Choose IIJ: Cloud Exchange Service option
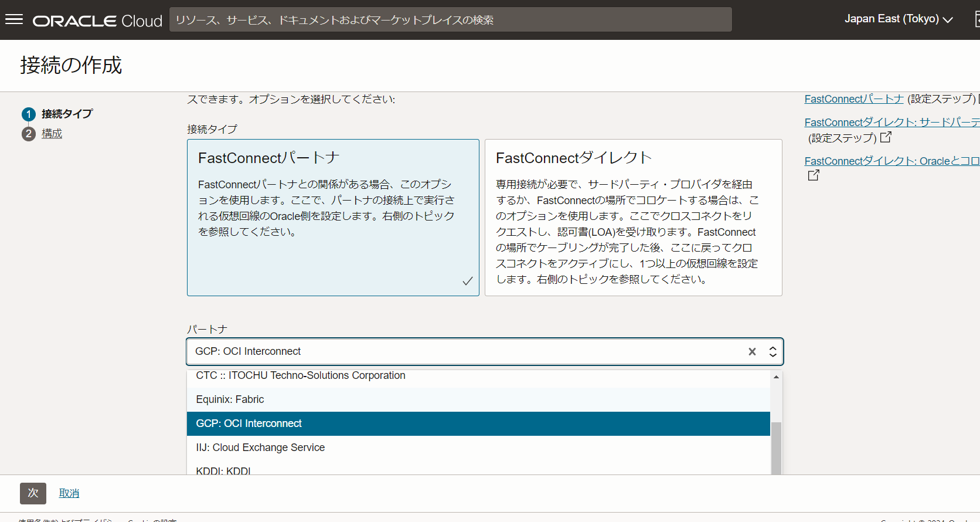Viewport: 980px width, 522px height. click(x=478, y=448)
